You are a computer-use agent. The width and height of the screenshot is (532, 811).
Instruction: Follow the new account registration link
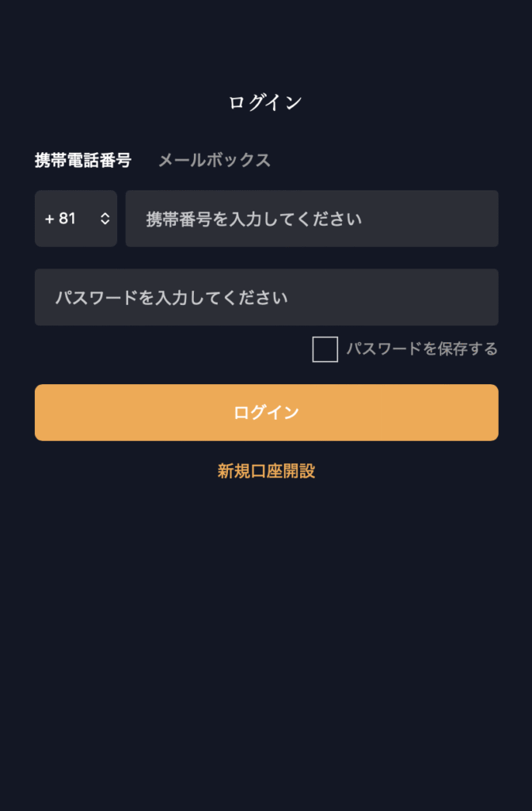point(266,470)
